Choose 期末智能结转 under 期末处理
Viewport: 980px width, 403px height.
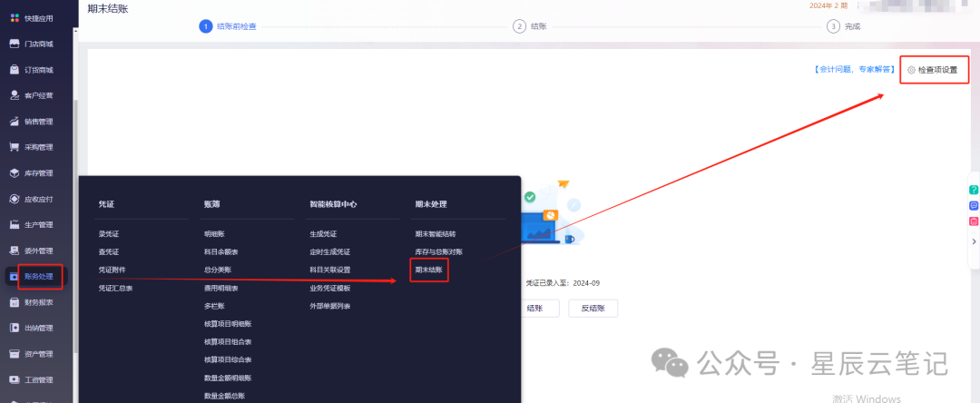pyautogui.click(x=436, y=233)
